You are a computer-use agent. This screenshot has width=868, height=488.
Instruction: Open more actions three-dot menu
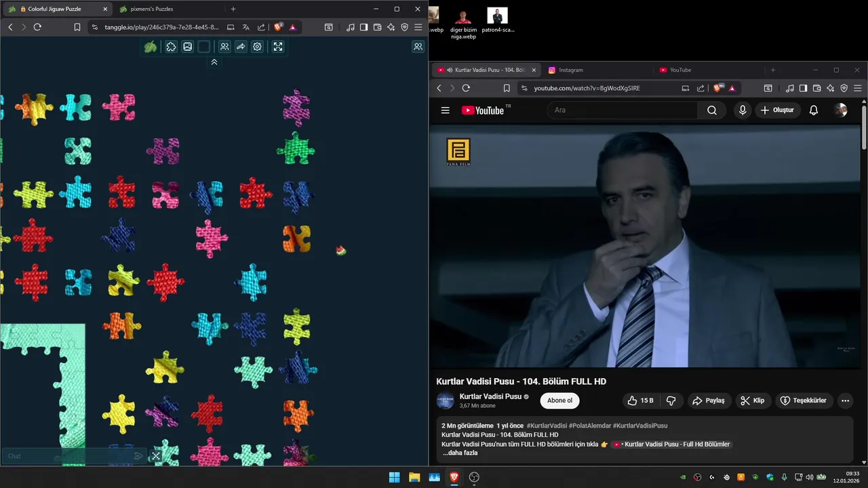[x=845, y=401]
